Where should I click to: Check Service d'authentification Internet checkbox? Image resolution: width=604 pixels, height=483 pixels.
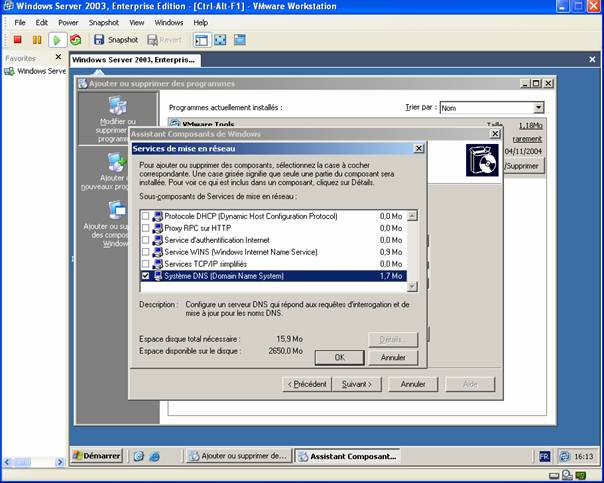click(146, 240)
